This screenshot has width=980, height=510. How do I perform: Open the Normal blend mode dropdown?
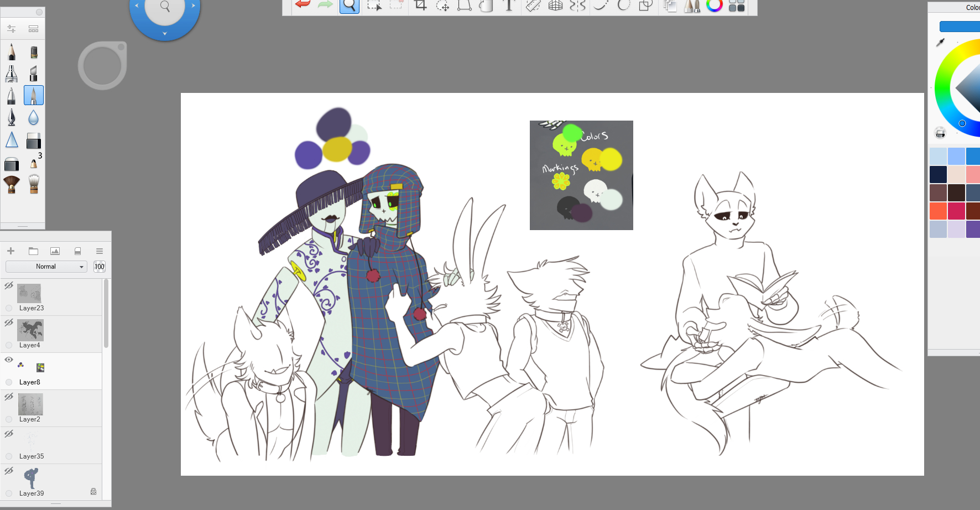pyautogui.click(x=46, y=267)
